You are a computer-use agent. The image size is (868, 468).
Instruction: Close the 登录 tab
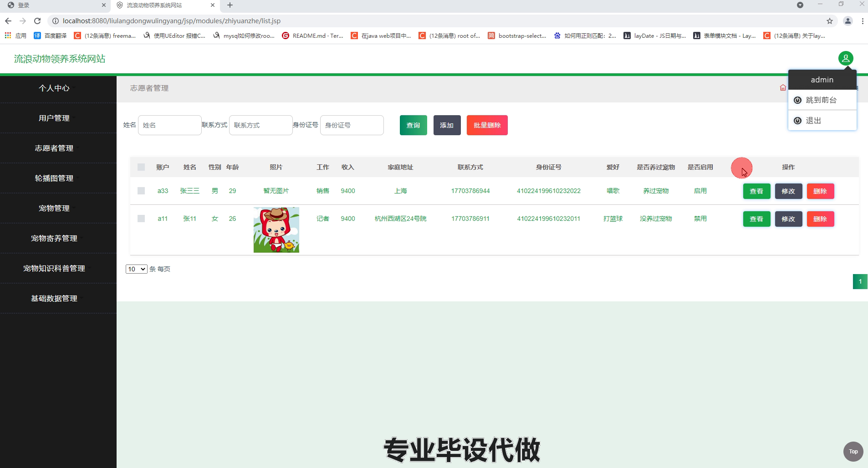[x=103, y=5]
